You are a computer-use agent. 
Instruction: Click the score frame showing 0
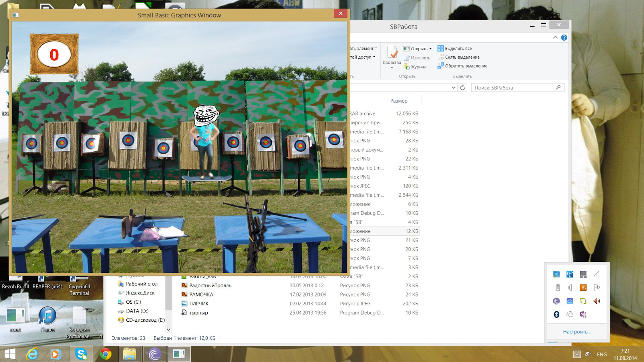(x=54, y=54)
